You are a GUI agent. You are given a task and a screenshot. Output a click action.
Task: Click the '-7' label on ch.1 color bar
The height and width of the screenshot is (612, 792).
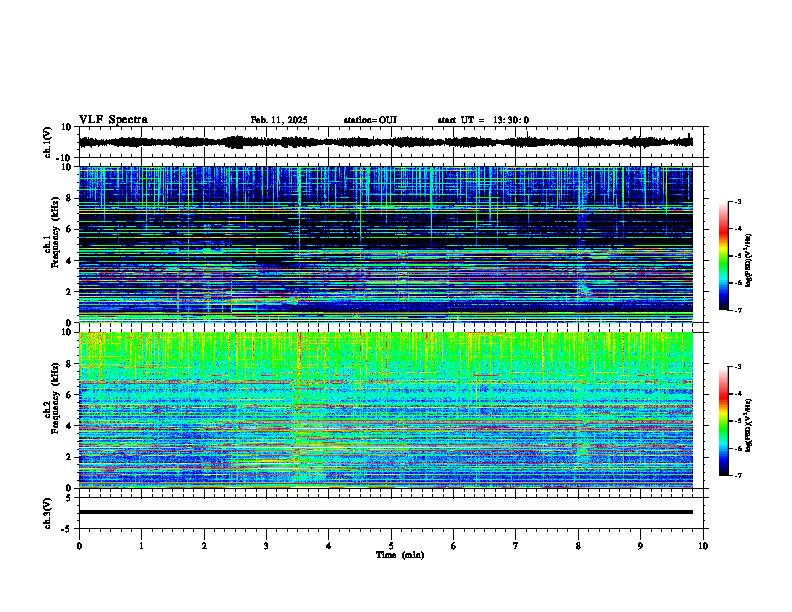pos(738,310)
